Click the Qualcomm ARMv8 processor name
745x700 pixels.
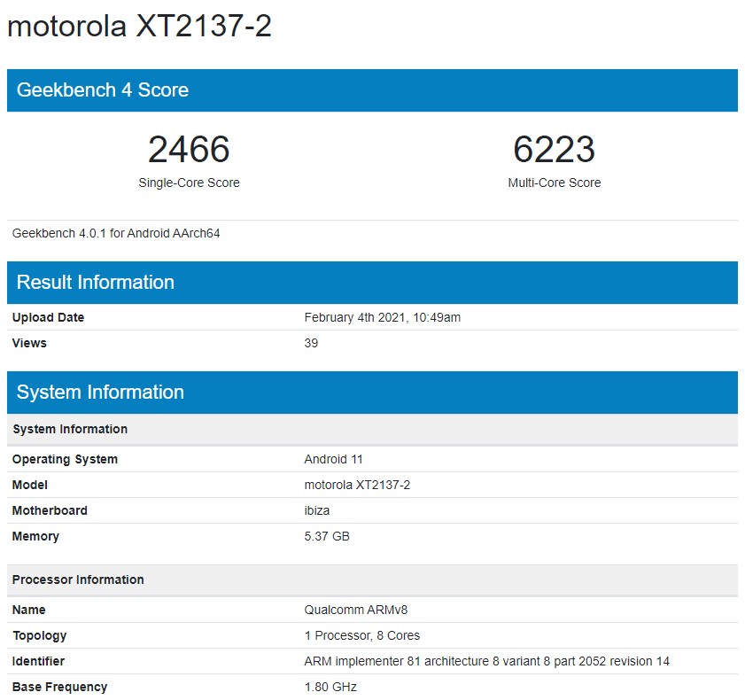tap(355, 610)
